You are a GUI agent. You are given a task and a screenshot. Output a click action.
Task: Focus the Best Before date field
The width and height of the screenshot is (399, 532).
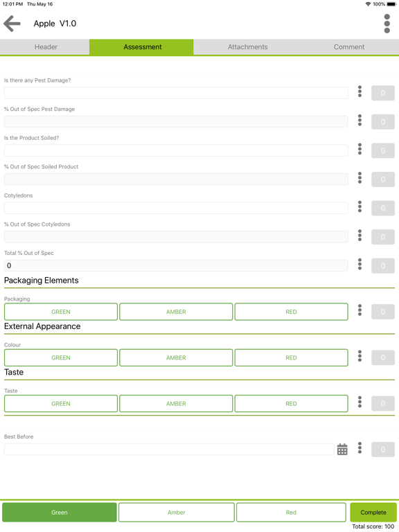pyautogui.click(x=169, y=449)
